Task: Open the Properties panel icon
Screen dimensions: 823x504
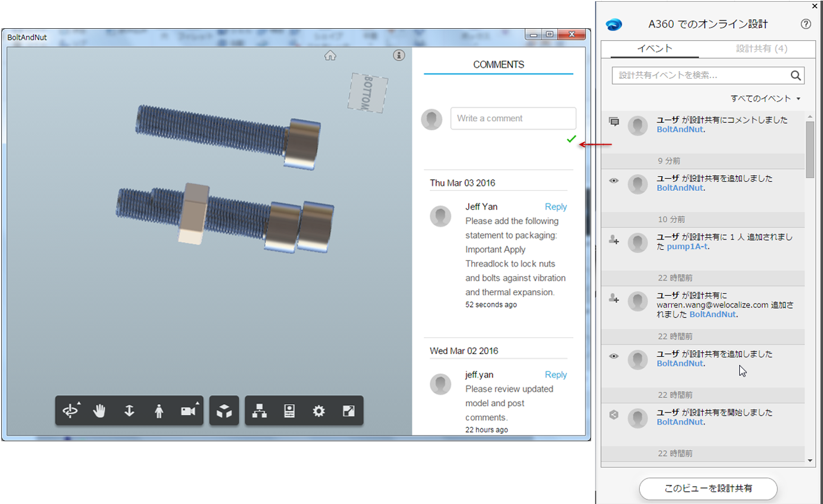Action: coord(289,411)
